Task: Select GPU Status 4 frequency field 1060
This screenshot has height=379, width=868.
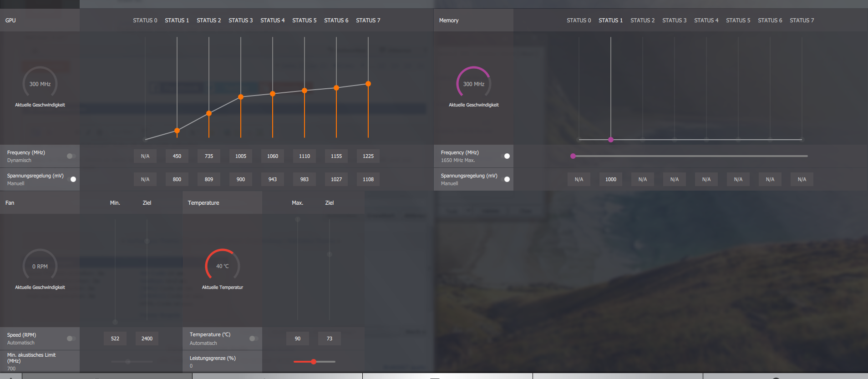Action: (x=273, y=156)
